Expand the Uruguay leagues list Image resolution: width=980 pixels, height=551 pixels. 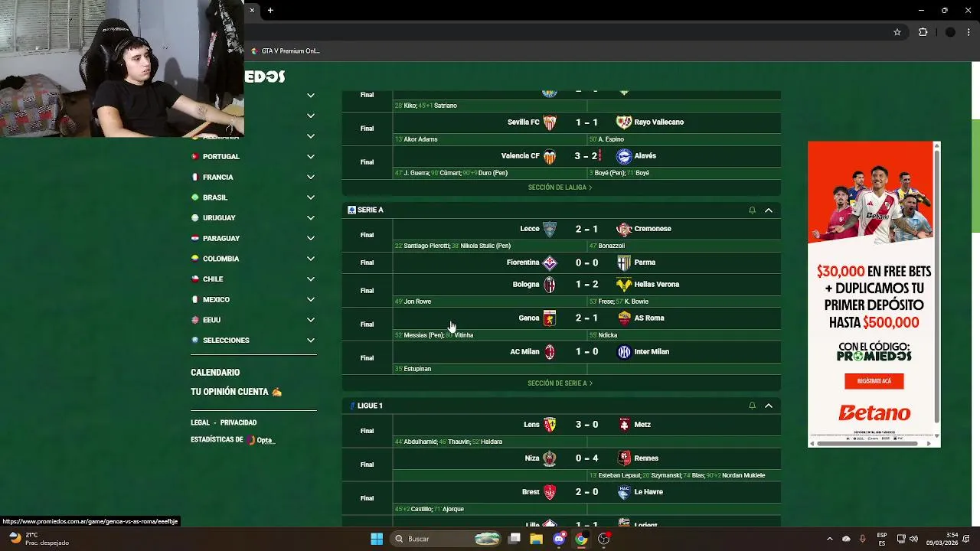311,217
